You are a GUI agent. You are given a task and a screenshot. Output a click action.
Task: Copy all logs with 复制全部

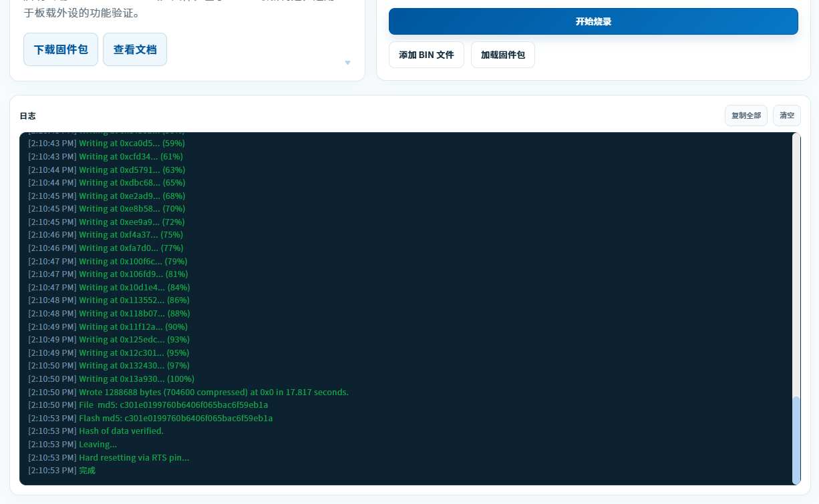[746, 115]
